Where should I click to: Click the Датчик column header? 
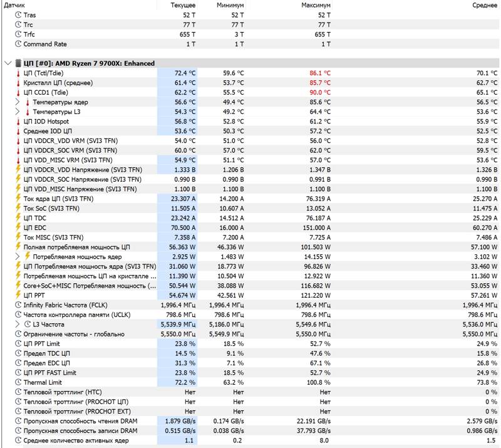(x=14, y=5)
